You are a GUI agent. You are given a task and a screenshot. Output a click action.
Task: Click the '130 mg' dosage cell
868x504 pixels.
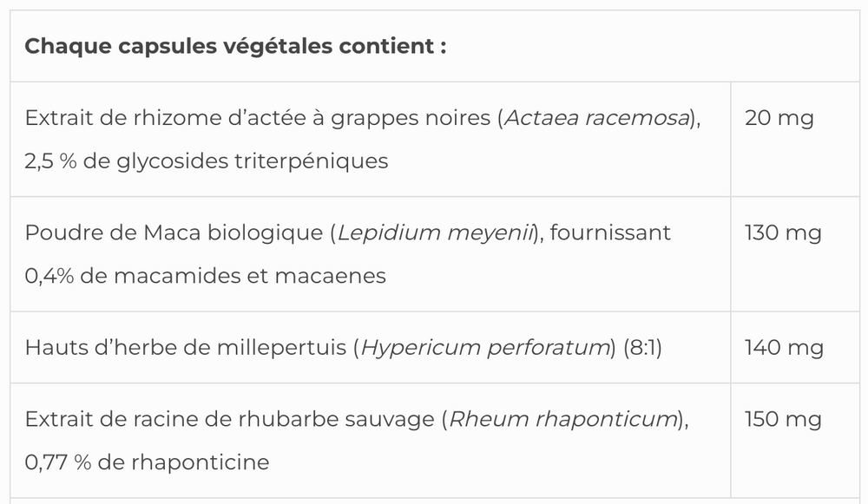pos(783,232)
